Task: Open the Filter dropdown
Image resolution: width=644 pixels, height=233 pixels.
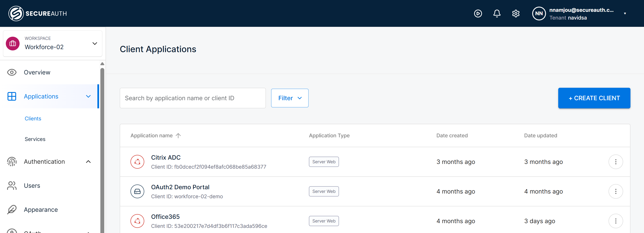Action: point(290,98)
